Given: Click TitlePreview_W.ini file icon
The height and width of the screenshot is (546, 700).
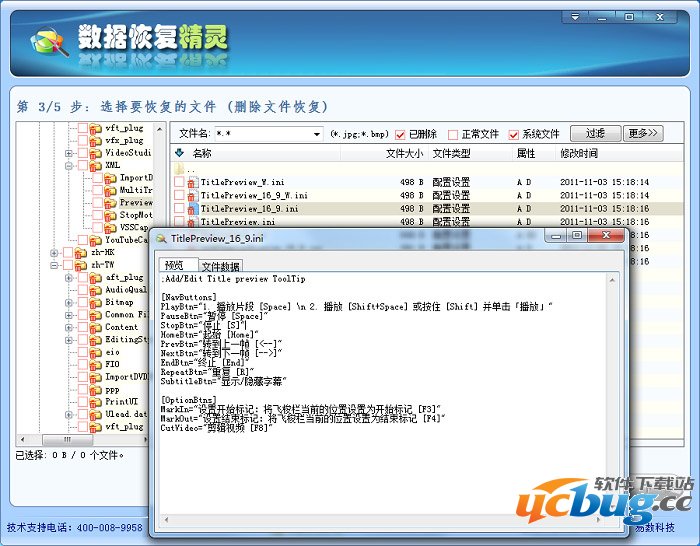Looking at the screenshot, I should click(x=191, y=183).
